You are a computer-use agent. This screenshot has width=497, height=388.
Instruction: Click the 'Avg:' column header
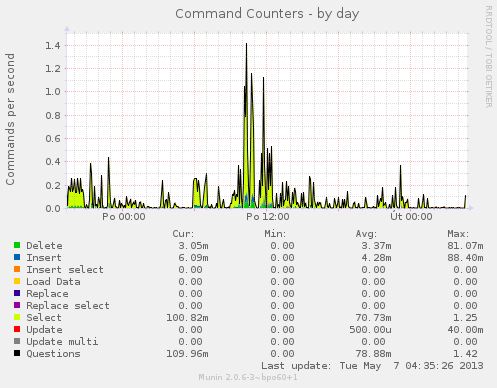click(x=366, y=234)
